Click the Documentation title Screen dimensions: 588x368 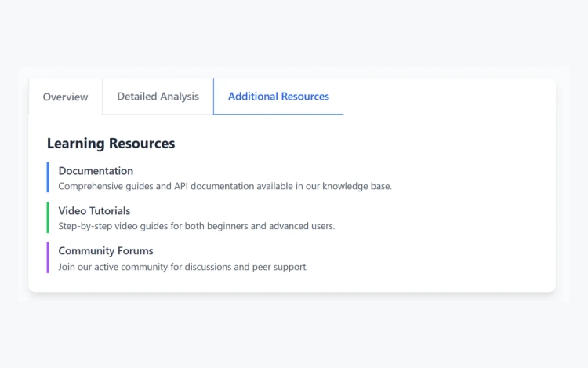point(96,171)
